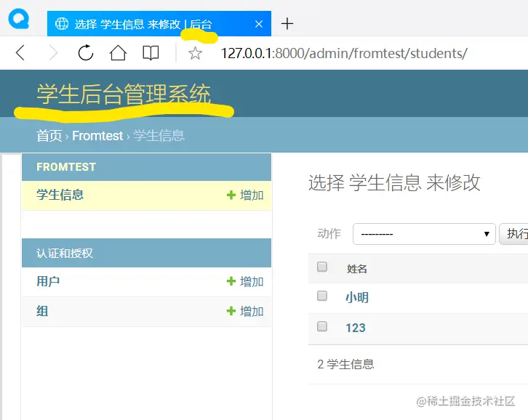Reload the page with refresh icon
528x420 pixels.
86,53
